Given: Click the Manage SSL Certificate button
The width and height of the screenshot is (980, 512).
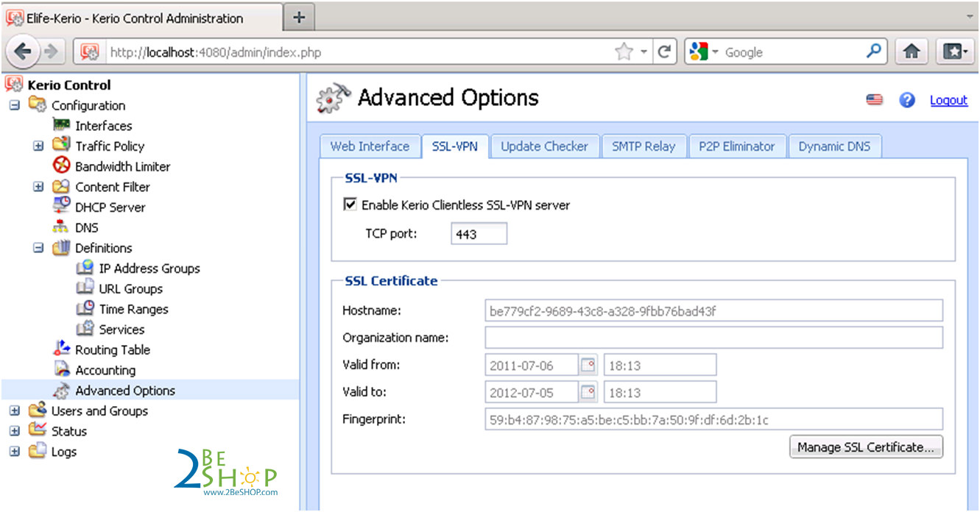Looking at the screenshot, I should click(866, 447).
